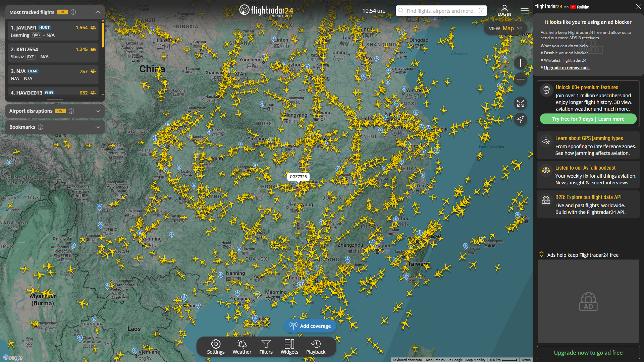
Task: Click the help icon beside Airport disruptions
Action: click(x=71, y=111)
